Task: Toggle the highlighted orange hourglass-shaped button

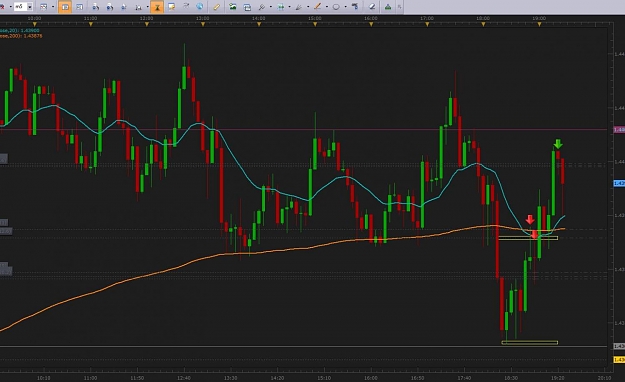Action: point(157,7)
